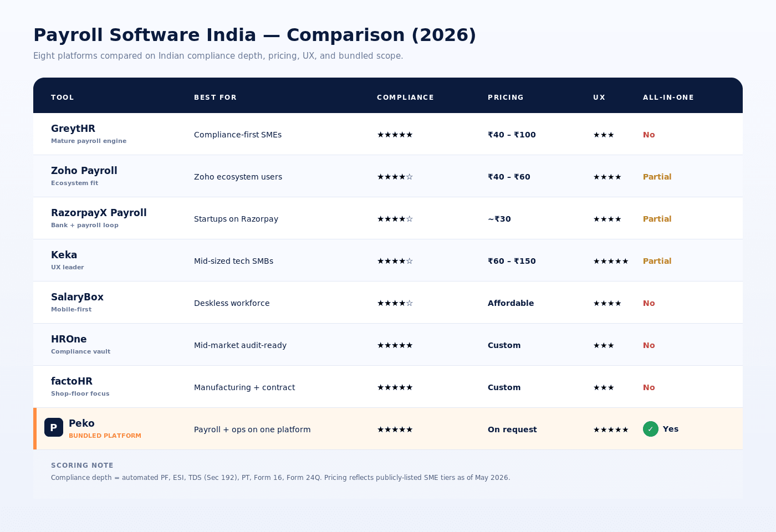Click 'Mature payroll engine' subtitle
Screen dimensions: 776x532
pos(89,141)
